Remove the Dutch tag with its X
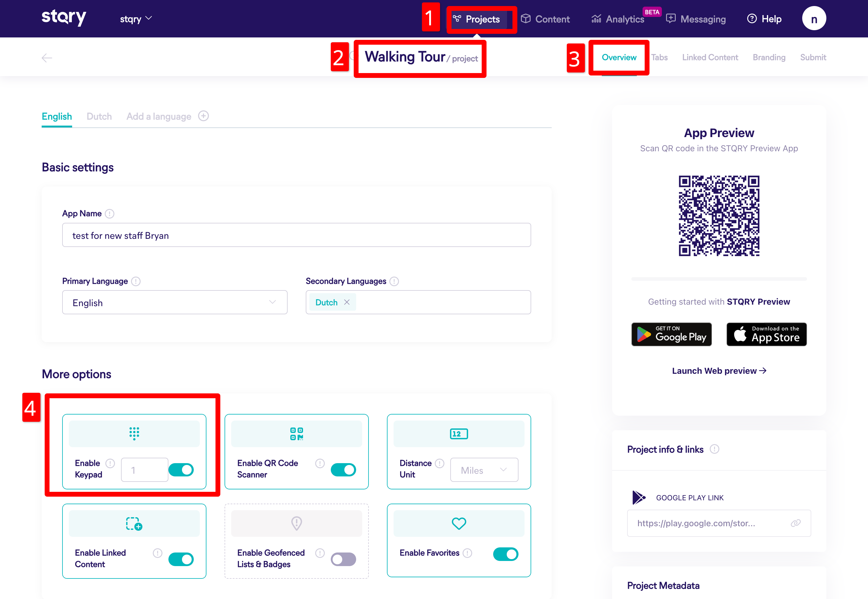The height and width of the screenshot is (599, 868). pos(346,302)
